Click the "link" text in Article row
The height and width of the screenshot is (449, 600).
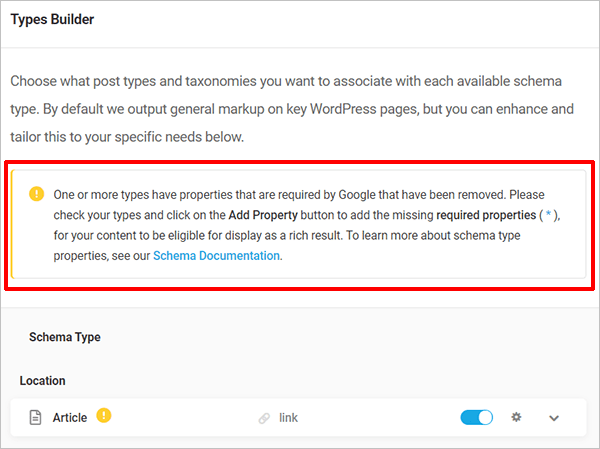pyautogui.click(x=288, y=418)
